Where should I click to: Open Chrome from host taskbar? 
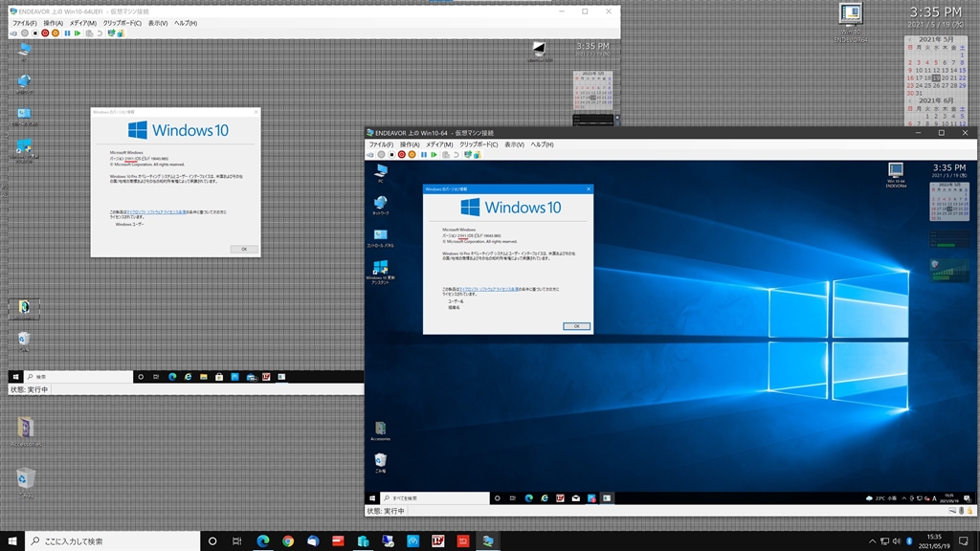(x=288, y=541)
